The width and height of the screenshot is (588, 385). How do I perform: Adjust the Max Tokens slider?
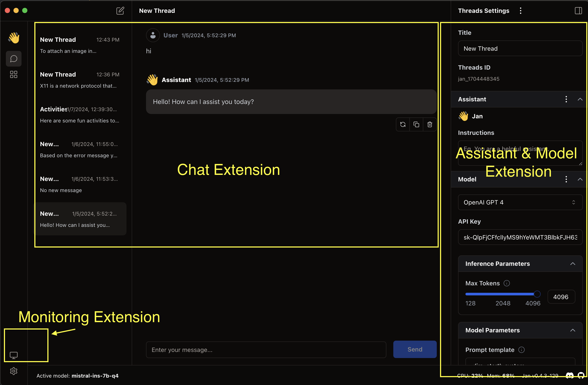point(537,294)
